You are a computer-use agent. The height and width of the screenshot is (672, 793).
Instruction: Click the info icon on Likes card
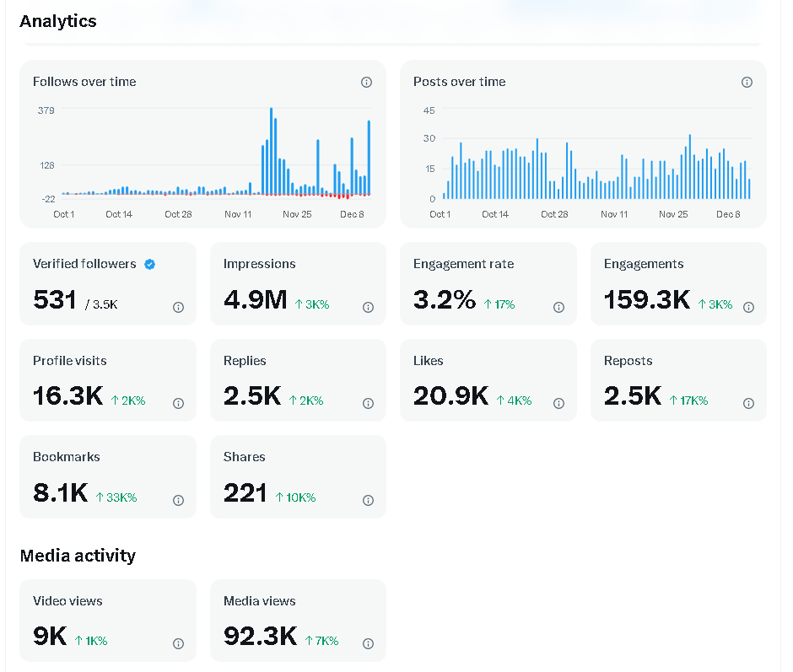[x=558, y=404]
